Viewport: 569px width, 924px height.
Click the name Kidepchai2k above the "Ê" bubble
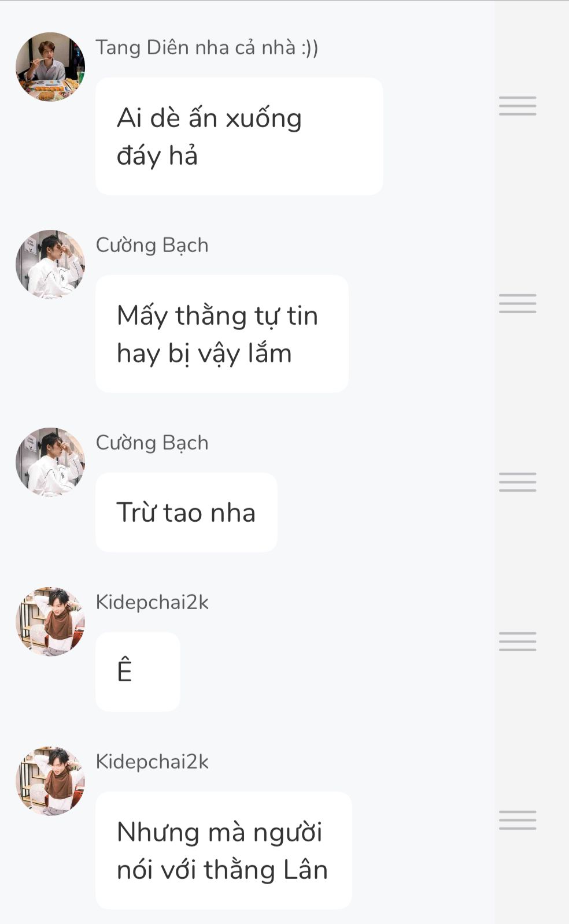pos(152,602)
